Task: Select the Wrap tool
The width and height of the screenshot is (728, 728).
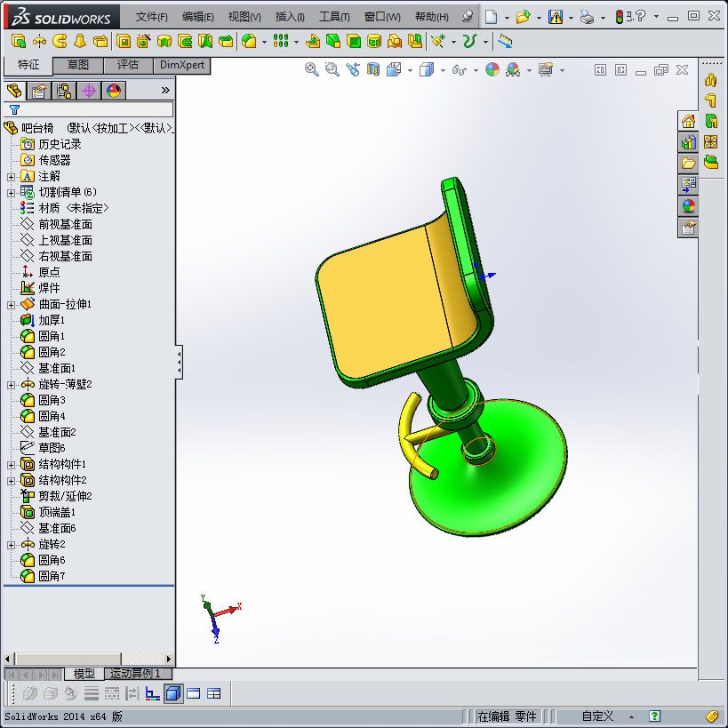Action: coord(374,41)
